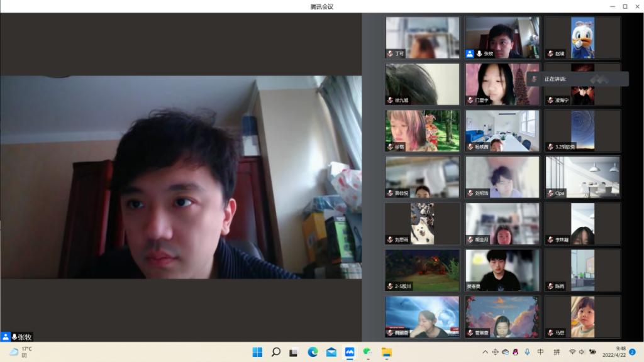Select the Opa participant video tile

pyautogui.click(x=582, y=177)
